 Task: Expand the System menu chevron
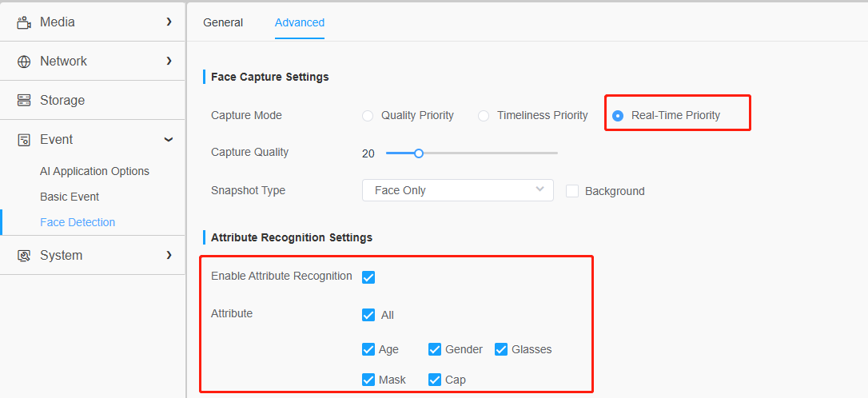tap(169, 255)
